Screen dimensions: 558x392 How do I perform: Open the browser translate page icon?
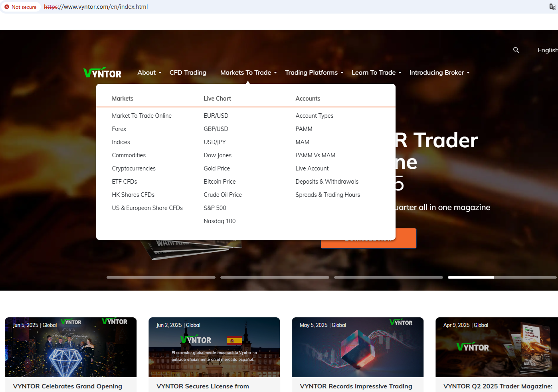552,7
